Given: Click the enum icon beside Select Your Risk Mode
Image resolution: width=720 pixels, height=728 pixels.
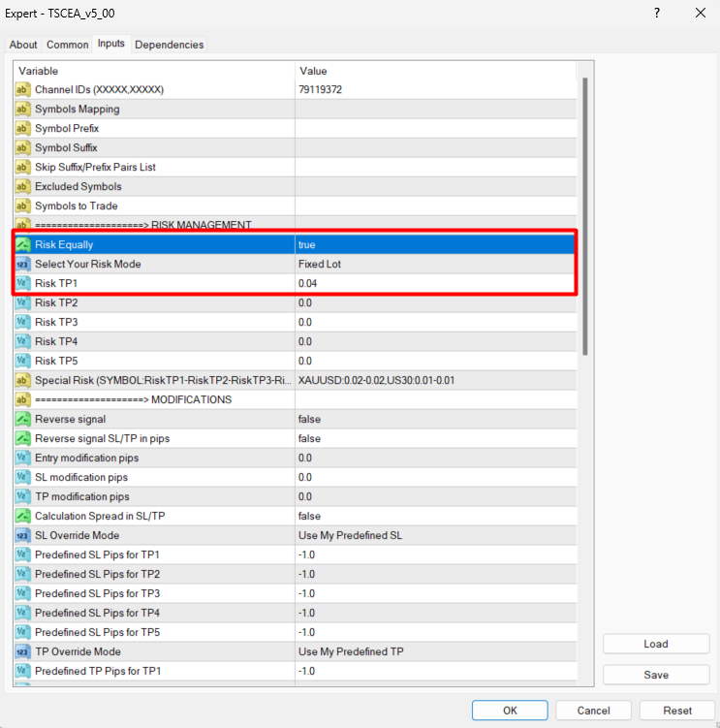Looking at the screenshot, I should click(x=23, y=264).
